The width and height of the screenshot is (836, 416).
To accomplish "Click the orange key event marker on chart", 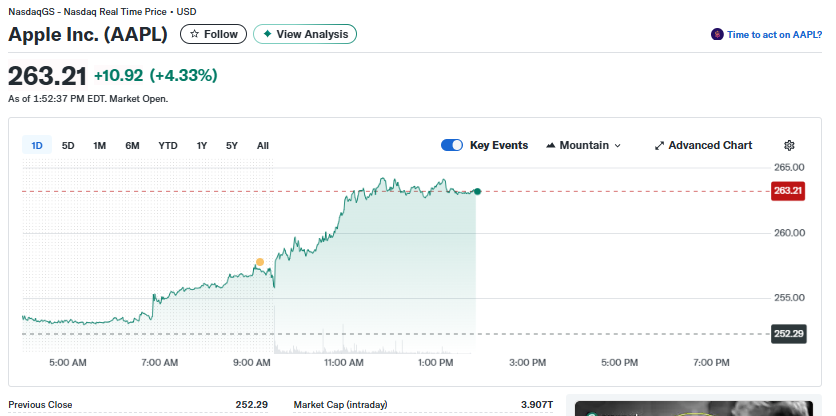I will [260, 262].
